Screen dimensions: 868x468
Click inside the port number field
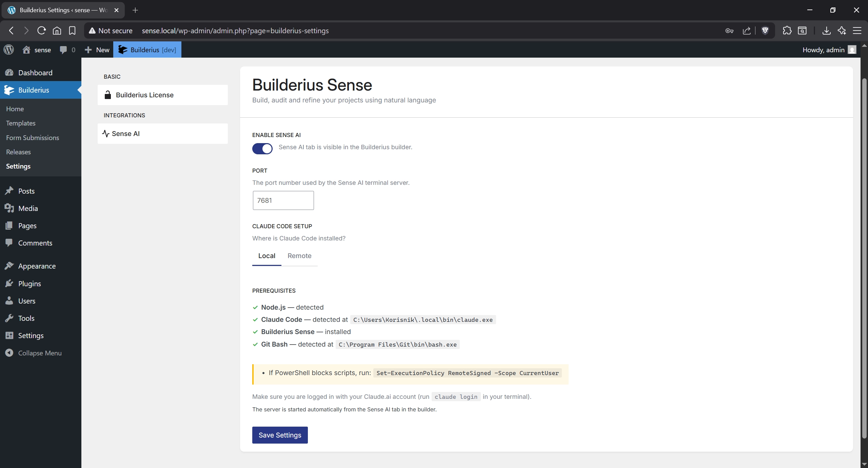[283, 200]
